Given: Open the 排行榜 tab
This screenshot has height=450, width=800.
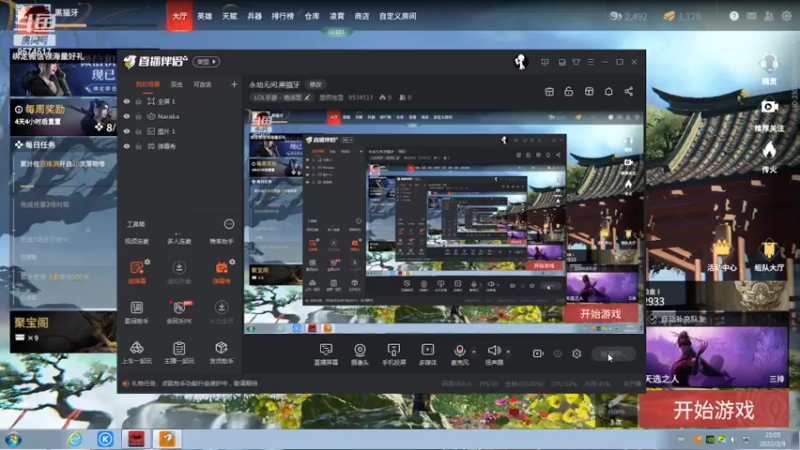Looking at the screenshot, I should pos(283,16).
